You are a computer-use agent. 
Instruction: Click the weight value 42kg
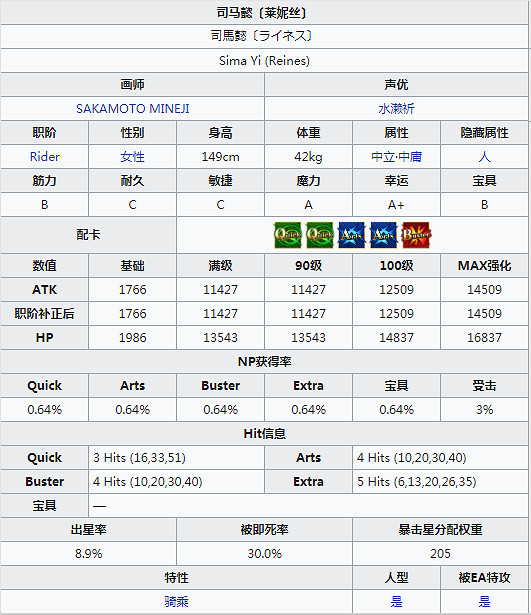click(308, 157)
